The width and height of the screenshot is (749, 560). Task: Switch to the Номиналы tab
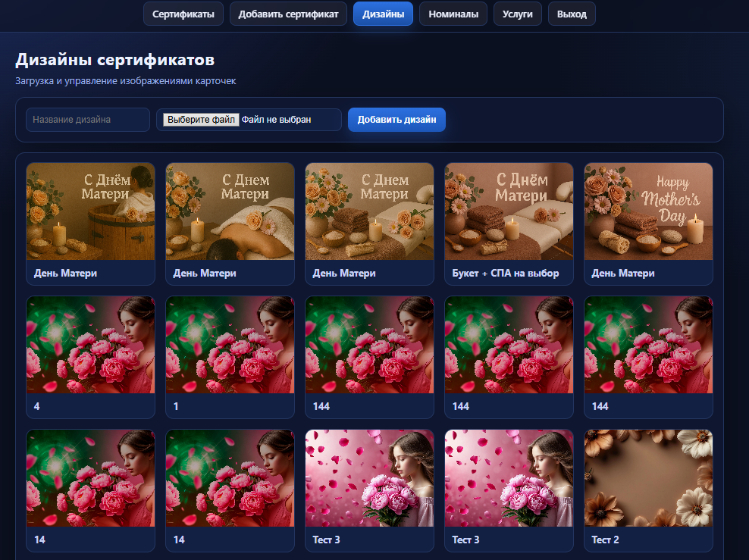pos(453,14)
